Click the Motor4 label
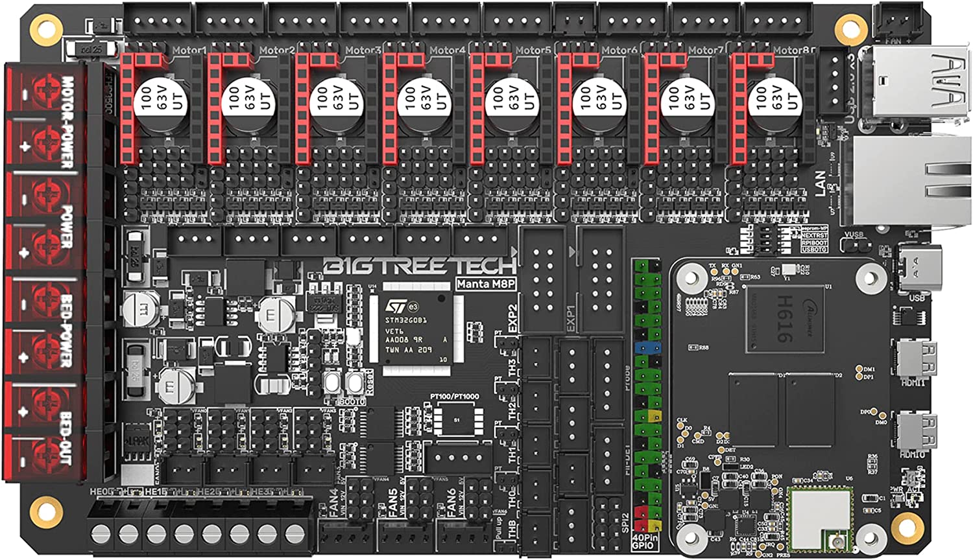The image size is (973, 560). click(448, 50)
